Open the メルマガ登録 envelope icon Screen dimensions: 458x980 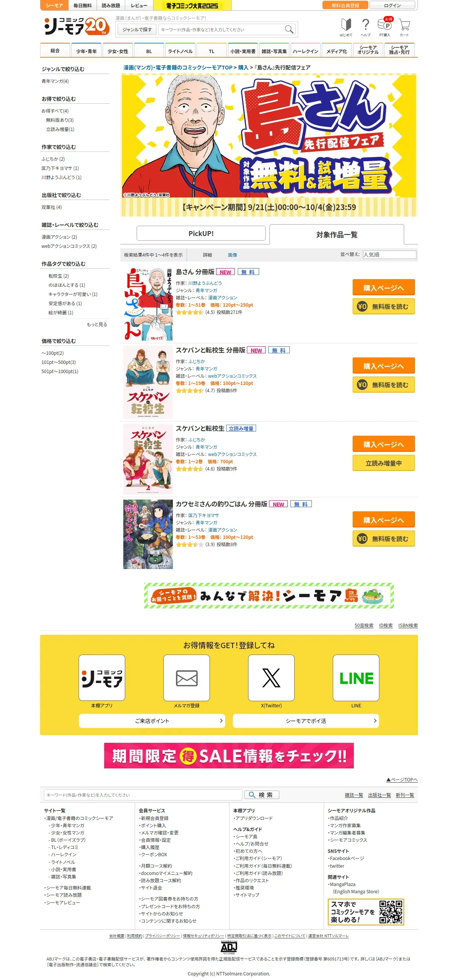point(187,678)
